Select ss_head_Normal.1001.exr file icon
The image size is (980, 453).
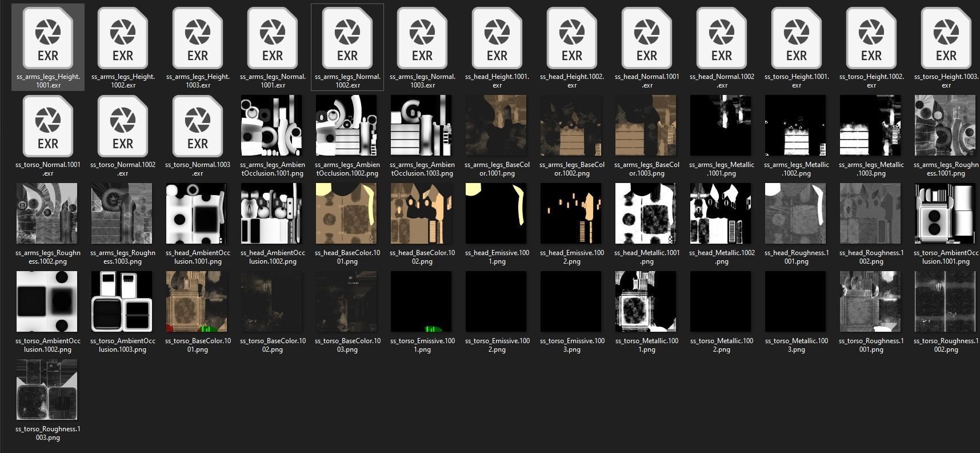pyautogui.click(x=647, y=38)
